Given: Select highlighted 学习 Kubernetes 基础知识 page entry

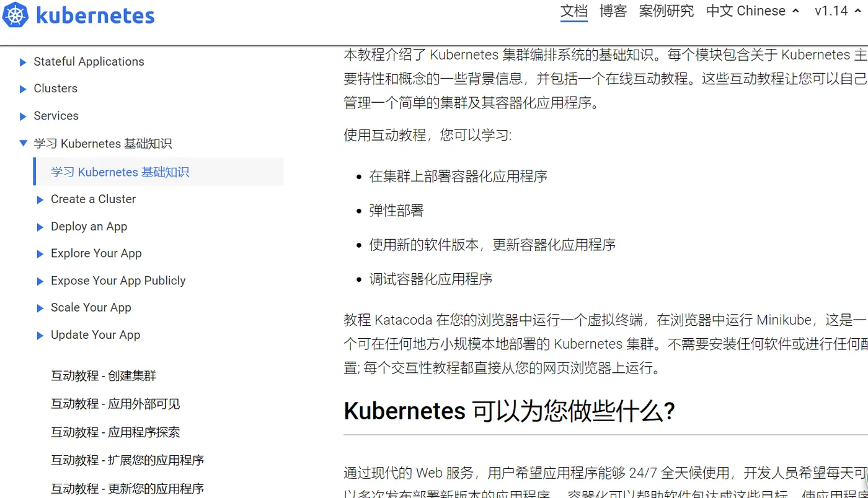Looking at the screenshot, I should tap(159, 172).
